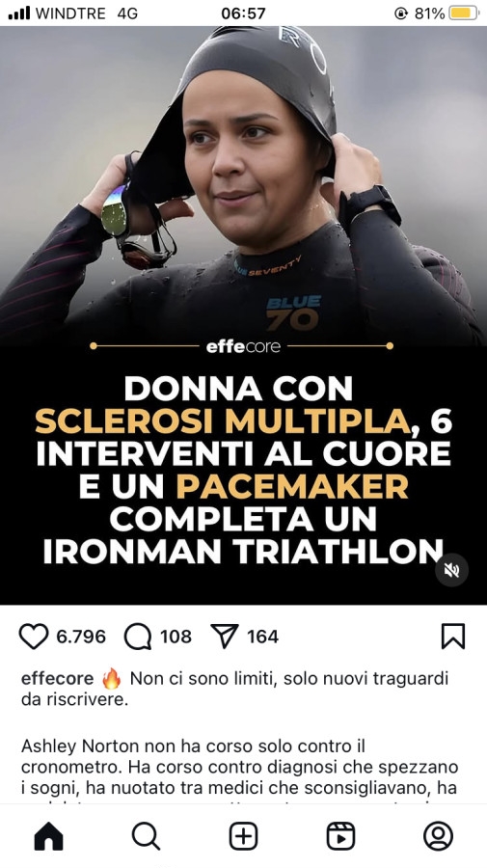Unmute the video using the speaker icon
The width and height of the screenshot is (487, 868).
click(x=451, y=570)
